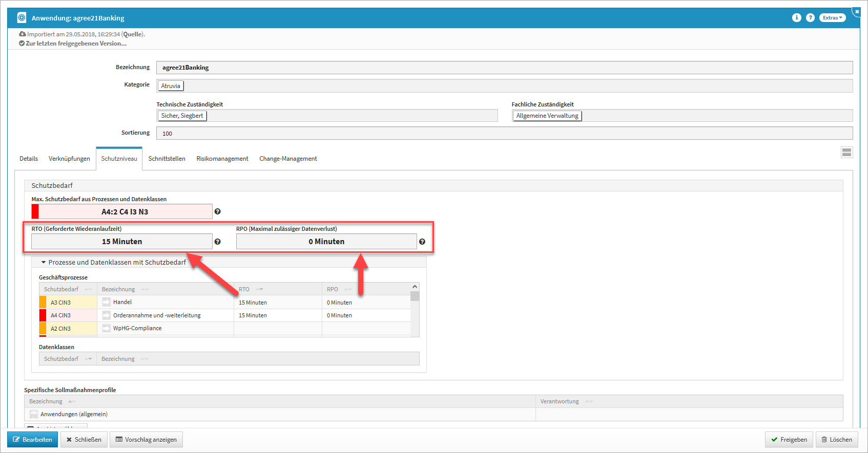Open the Change-Management tab
Image resolution: width=868 pixels, height=453 pixels.
pos(288,159)
